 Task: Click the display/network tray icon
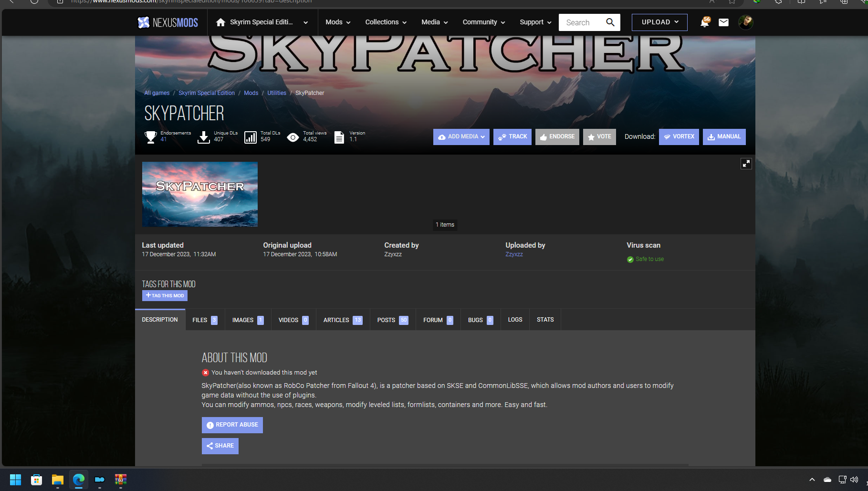[x=842, y=480]
